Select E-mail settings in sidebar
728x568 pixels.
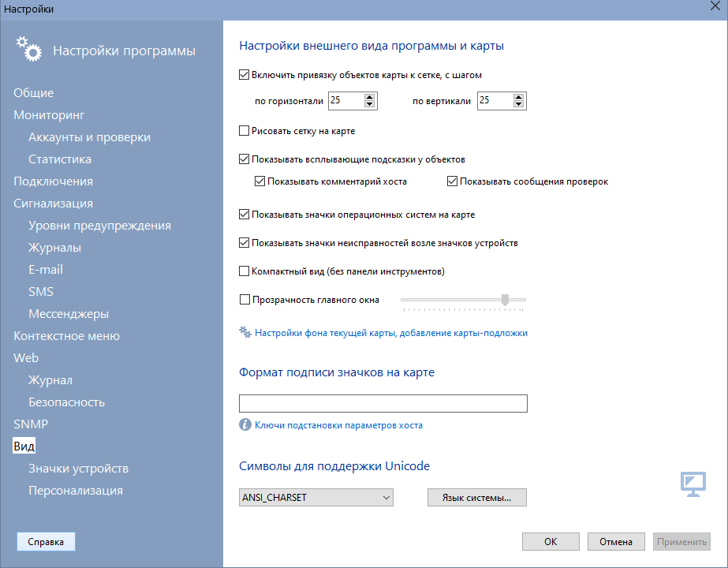pos(46,269)
